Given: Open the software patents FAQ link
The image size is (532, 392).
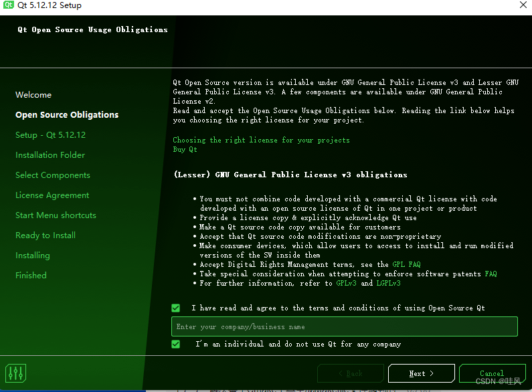Looking at the screenshot, I should click(x=491, y=274).
